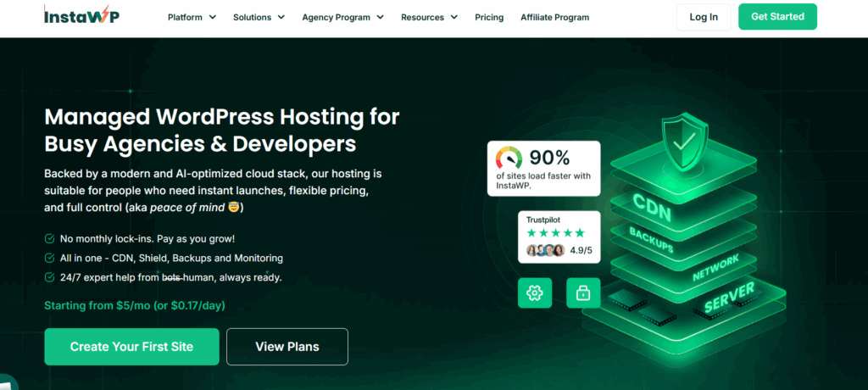Screen dimensions: 868x390
Task: Click the CDN layer label
Action: click(652, 207)
